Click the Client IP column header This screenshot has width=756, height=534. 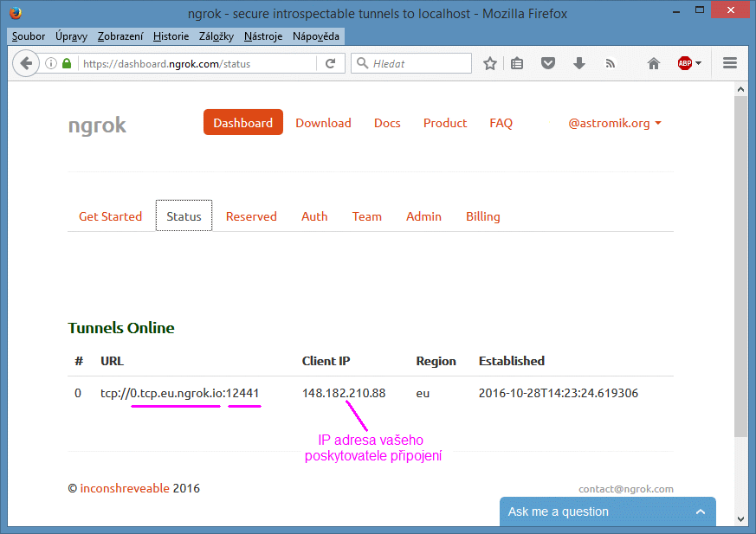(326, 361)
